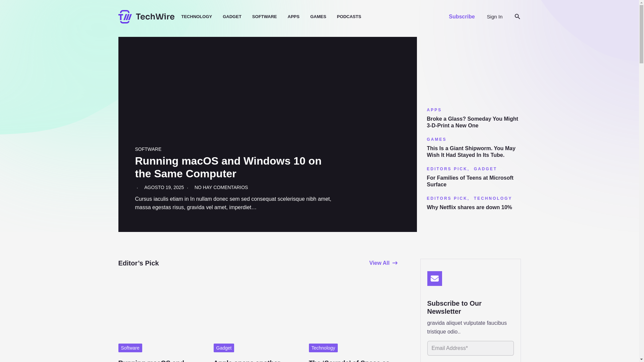Click the newsletter description text
Image resolution: width=644 pixels, height=362 pixels.
tap(467, 327)
